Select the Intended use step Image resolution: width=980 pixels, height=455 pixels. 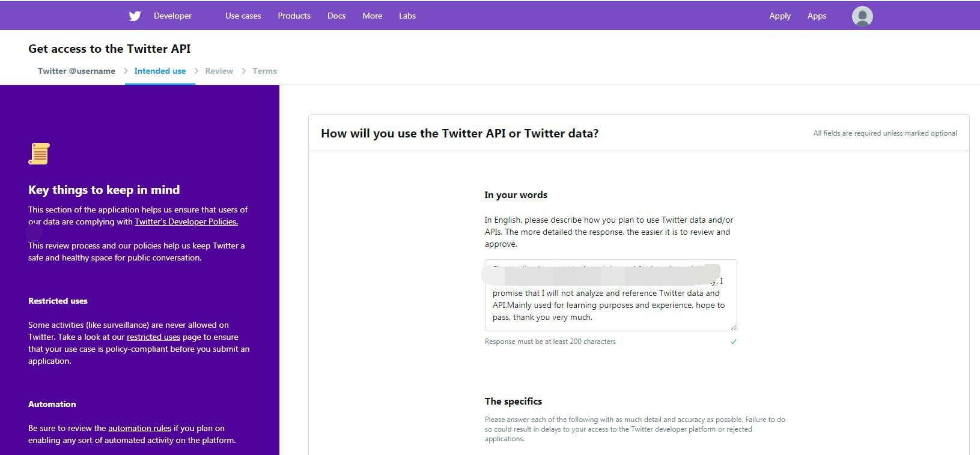(x=160, y=71)
